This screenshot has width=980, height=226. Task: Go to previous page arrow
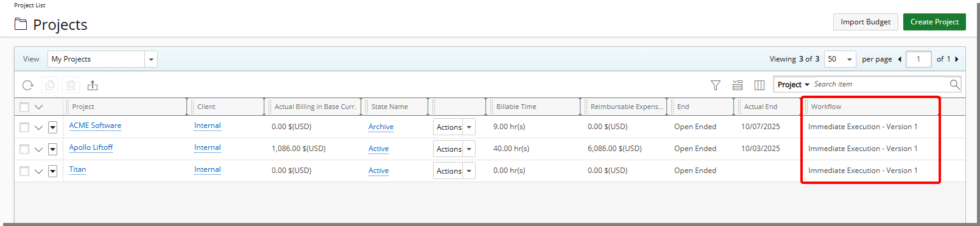coord(900,59)
